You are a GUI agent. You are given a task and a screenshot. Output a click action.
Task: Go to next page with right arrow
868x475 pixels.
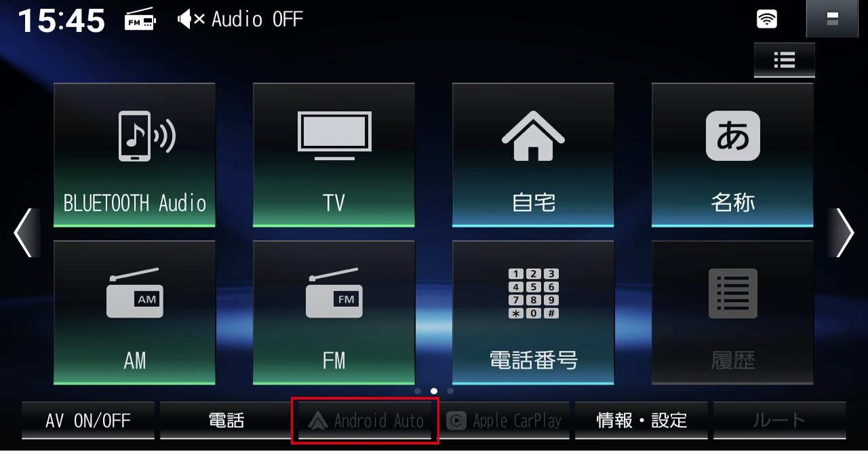point(842,233)
